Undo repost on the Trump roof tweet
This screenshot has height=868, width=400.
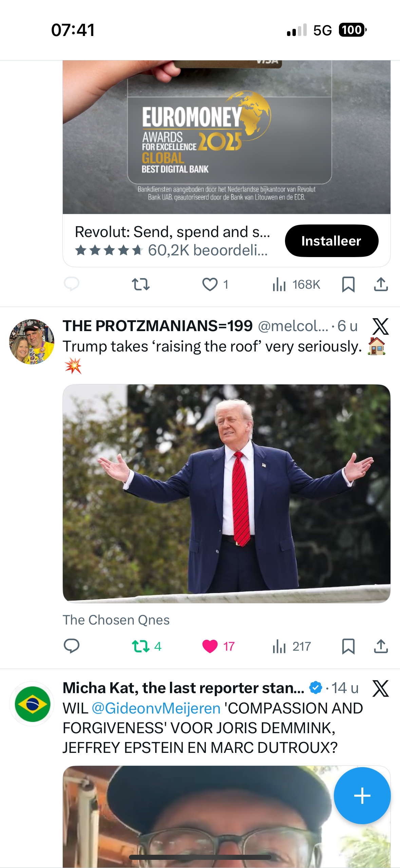(141, 646)
